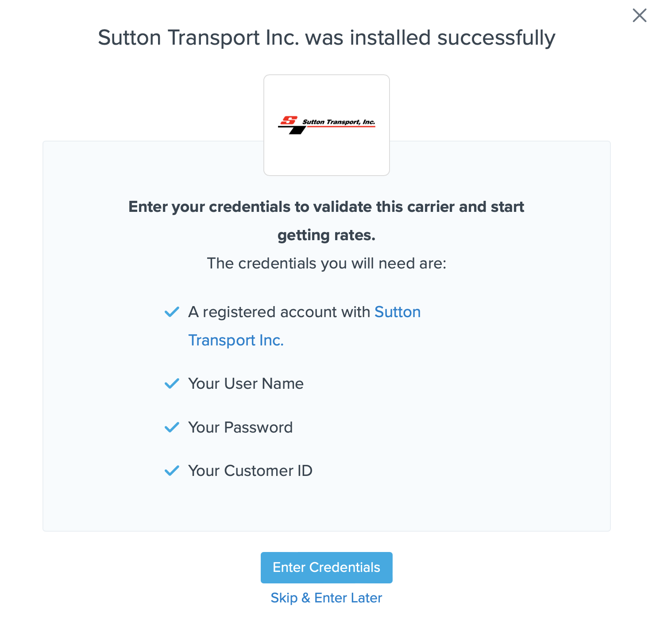This screenshot has width=656, height=644.
Task: Click 'The credentials you will need are' text
Action: pyautogui.click(x=326, y=264)
